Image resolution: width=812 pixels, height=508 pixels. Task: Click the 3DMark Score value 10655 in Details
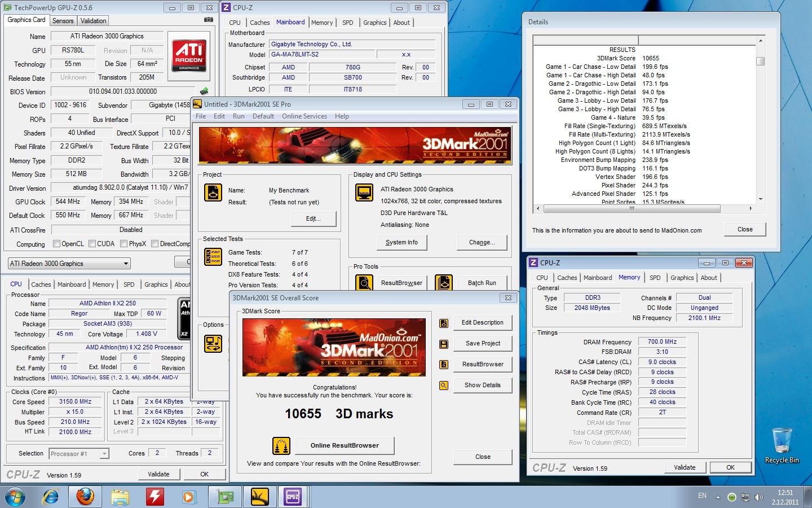pos(651,58)
